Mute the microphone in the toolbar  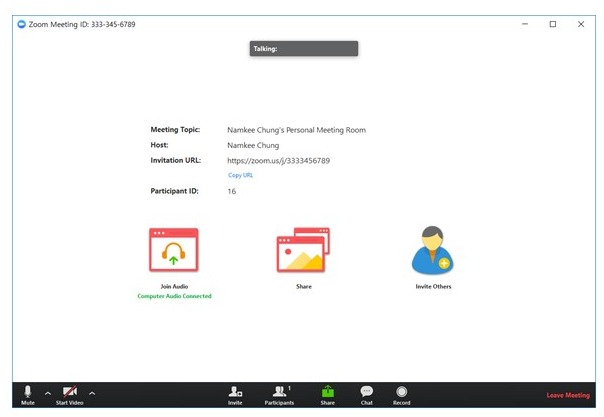[x=28, y=395]
